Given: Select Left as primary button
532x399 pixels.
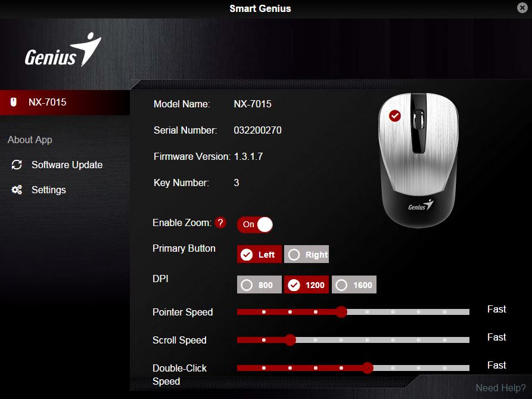Looking at the screenshot, I should [x=259, y=254].
